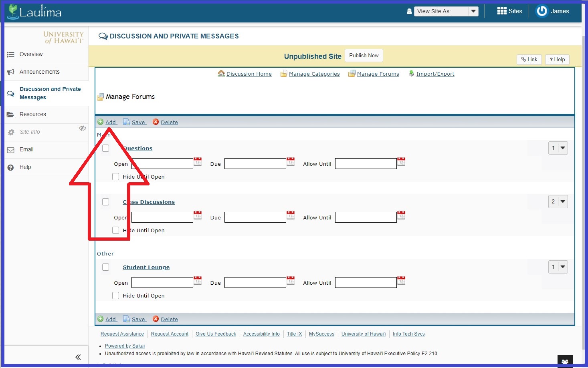This screenshot has height=368, width=588.
Task: Click the calendar icon beside Questions Open field
Action: [198, 162]
